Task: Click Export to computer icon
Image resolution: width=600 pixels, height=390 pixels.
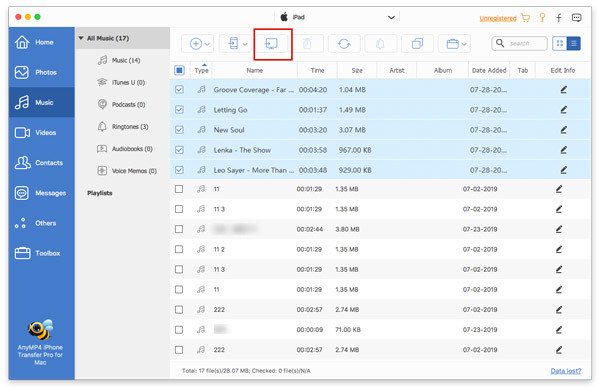Action: [271, 44]
